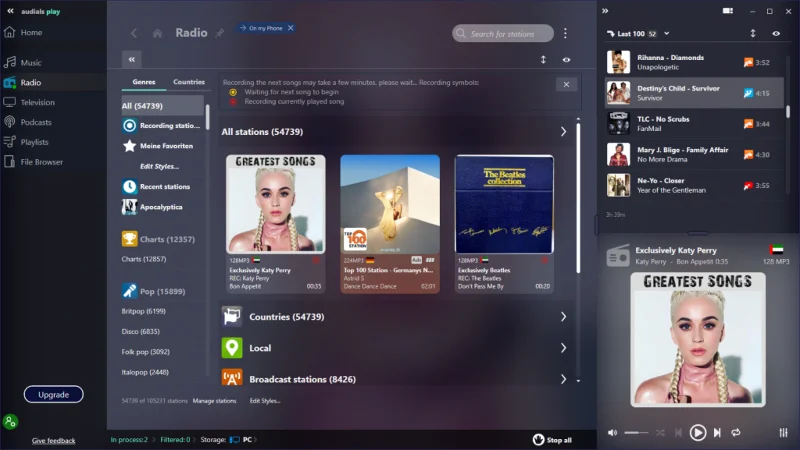Remove the On my Phone filter tag
The width and height of the screenshot is (800, 450).
tap(291, 28)
